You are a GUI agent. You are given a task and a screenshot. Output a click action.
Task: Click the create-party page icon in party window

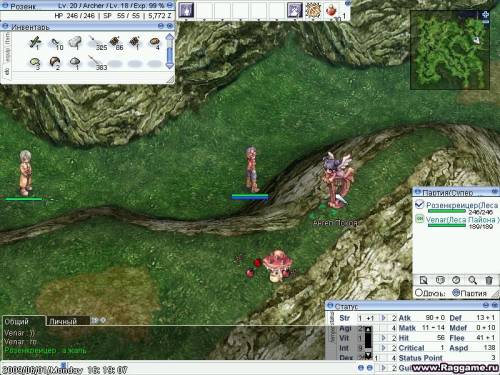click(423, 280)
